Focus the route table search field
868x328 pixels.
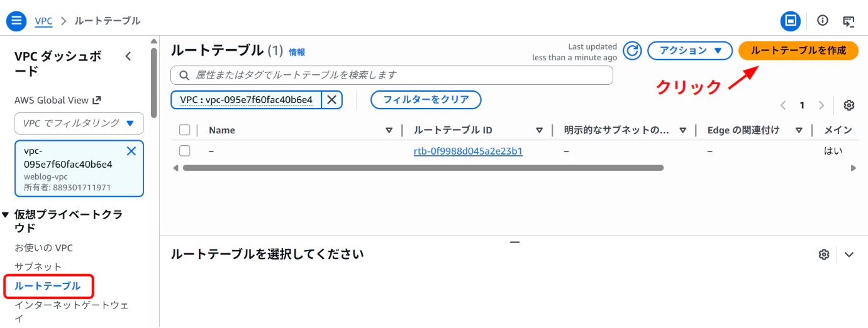[x=392, y=75]
